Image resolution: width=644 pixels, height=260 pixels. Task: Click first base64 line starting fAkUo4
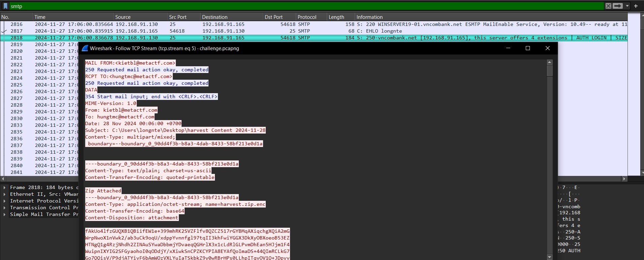coord(187,231)
